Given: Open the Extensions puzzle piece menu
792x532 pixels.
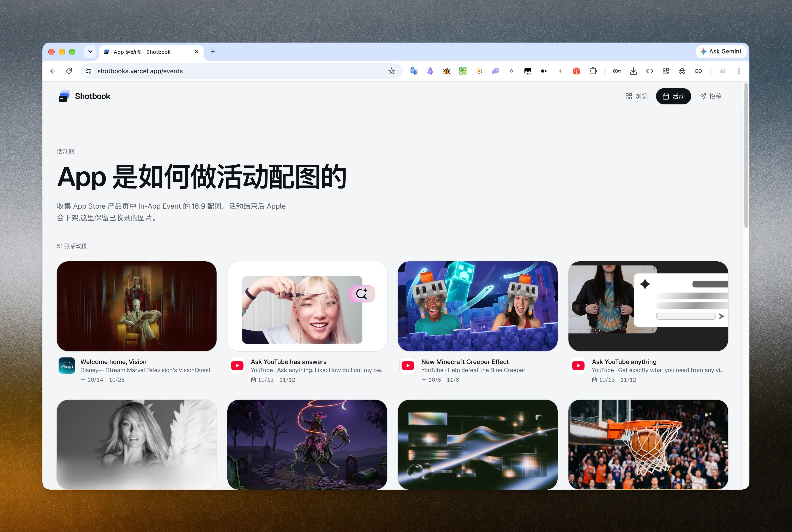Looking at the screenshot, I should 593,71.
